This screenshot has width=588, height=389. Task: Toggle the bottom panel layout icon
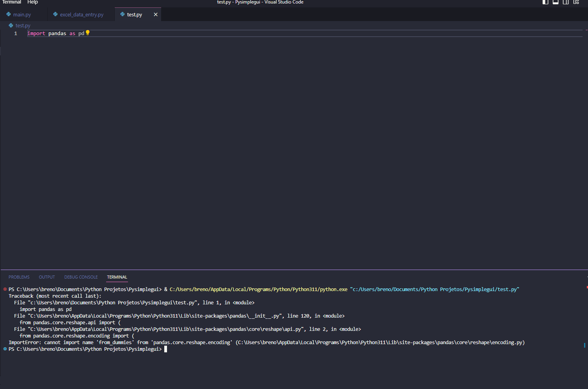pos(556,2)
